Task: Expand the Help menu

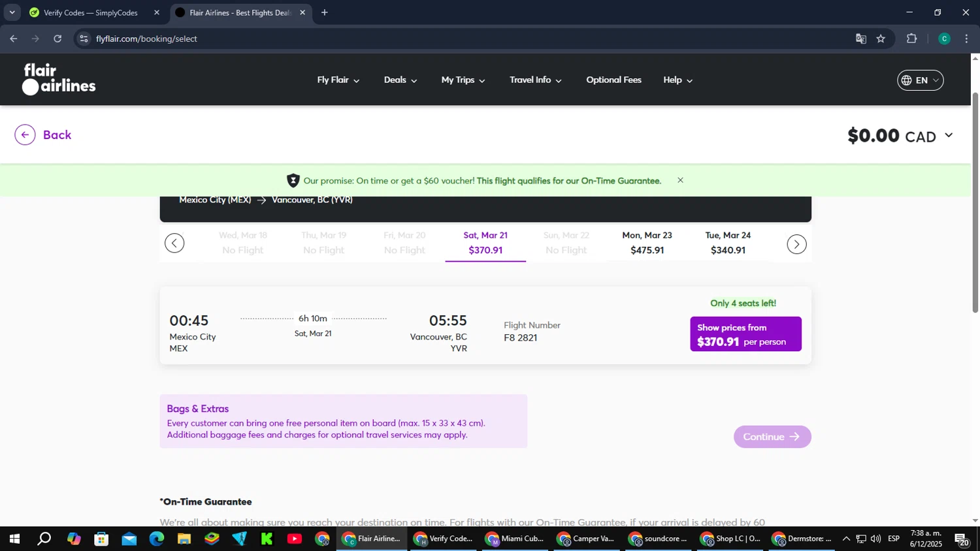Action: (678, 80)
